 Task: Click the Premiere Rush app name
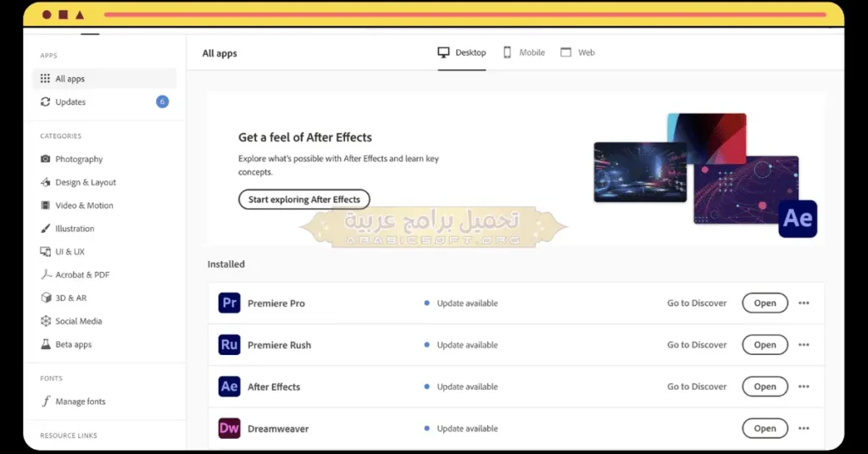[279, 345]
